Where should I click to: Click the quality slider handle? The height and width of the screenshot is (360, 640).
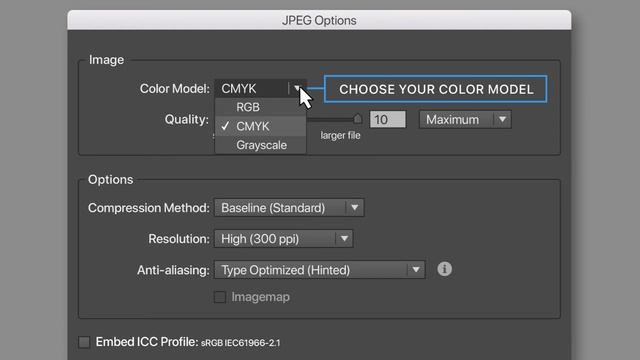358,119
